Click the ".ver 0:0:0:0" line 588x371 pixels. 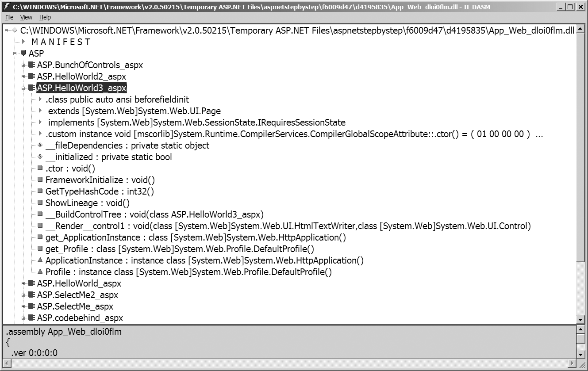34,353
